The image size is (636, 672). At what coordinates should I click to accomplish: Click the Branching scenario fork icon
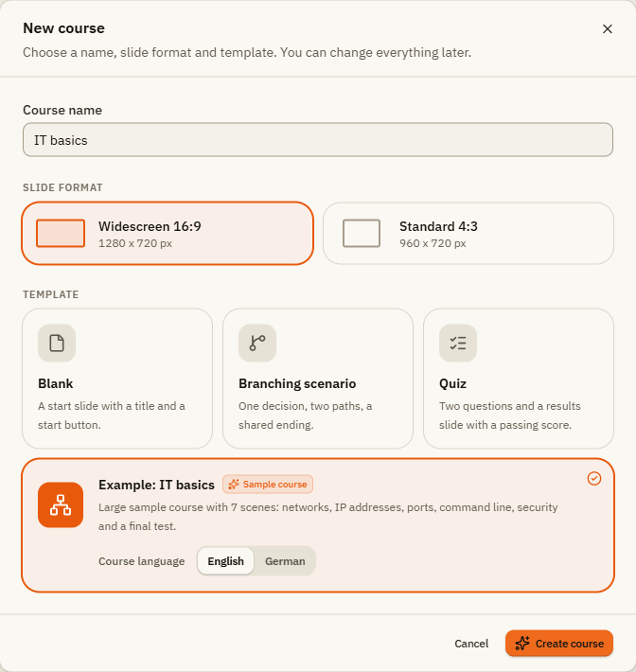pyautogui.click(x=257, y=343)
